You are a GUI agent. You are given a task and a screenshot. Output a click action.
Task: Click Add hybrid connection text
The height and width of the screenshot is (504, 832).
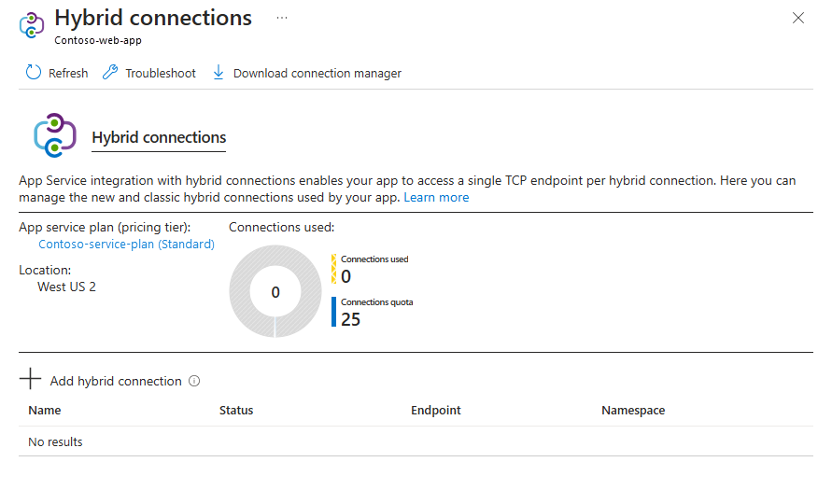tap(116, 381)
